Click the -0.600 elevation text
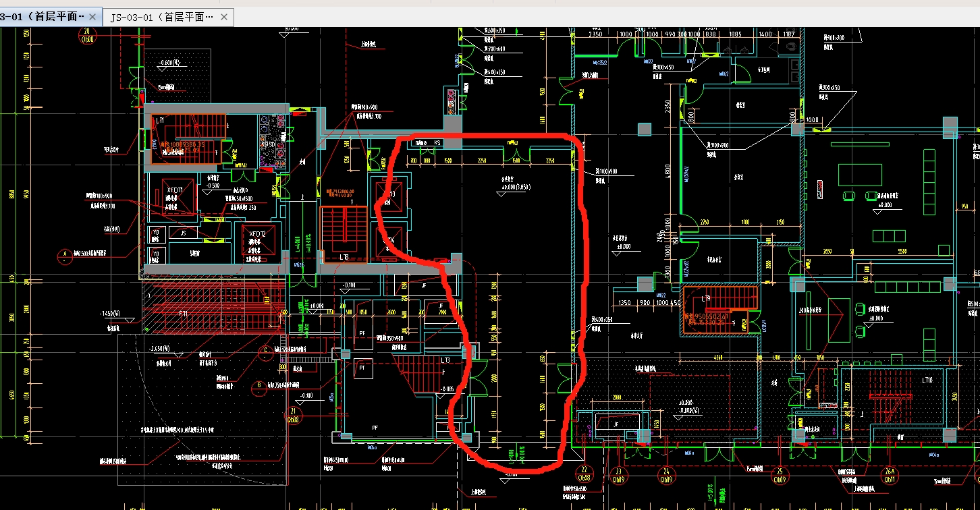Screen dimensions: 980x510 169,63
